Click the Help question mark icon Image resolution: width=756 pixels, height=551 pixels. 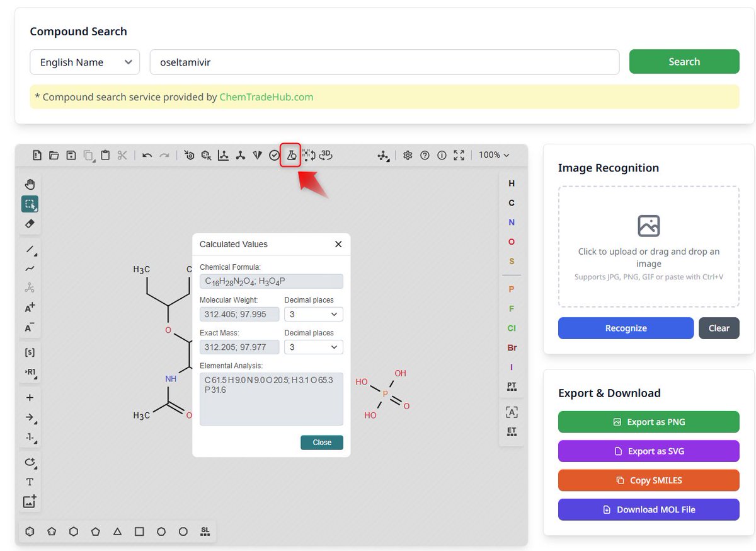coord(425,155)
